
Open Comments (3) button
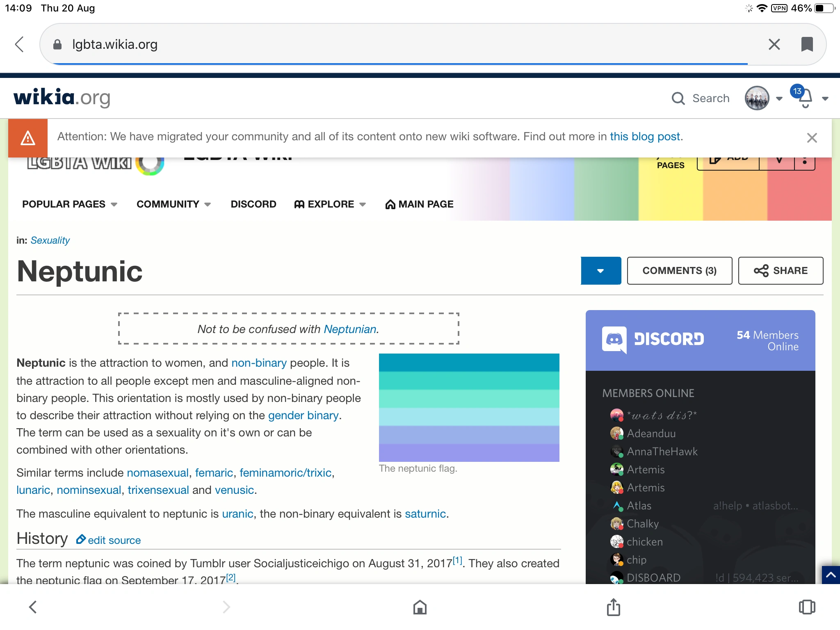[679, 271]
